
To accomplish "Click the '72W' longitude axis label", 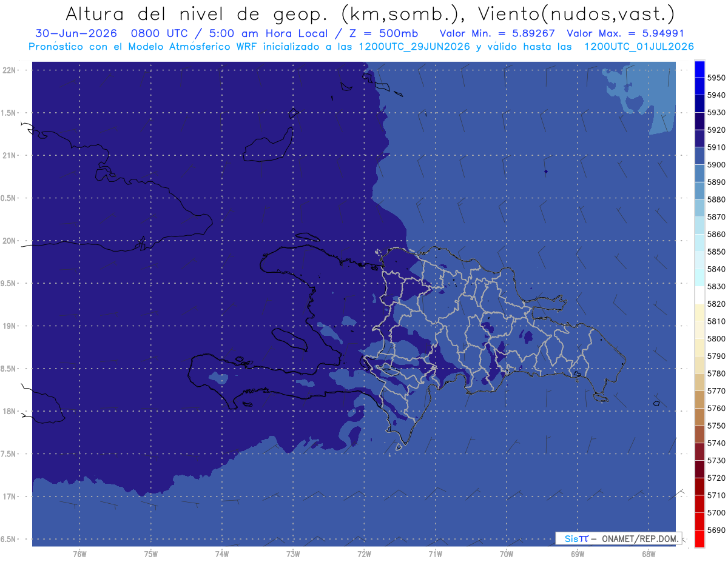I will pos(364,554).
